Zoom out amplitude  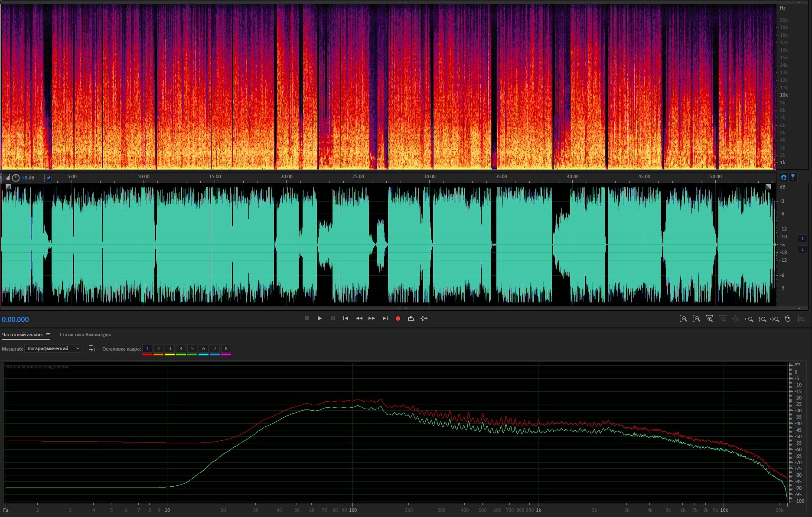[697, 319]
